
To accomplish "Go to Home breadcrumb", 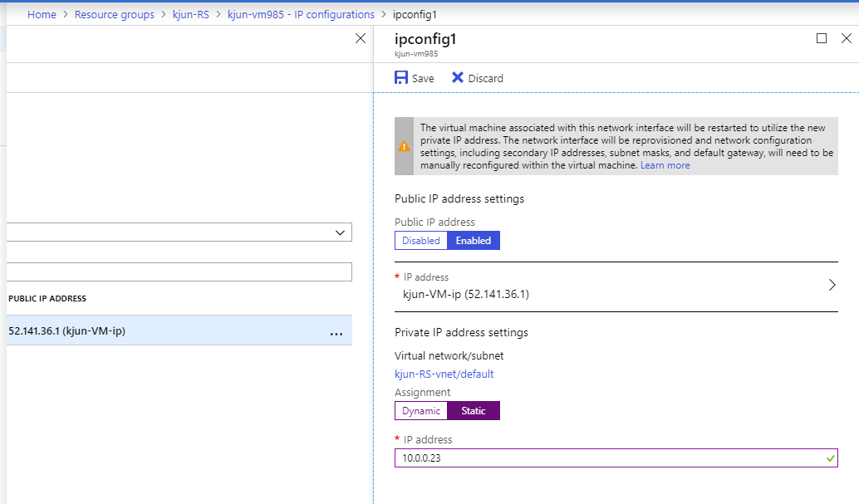I will click(42, 15).
